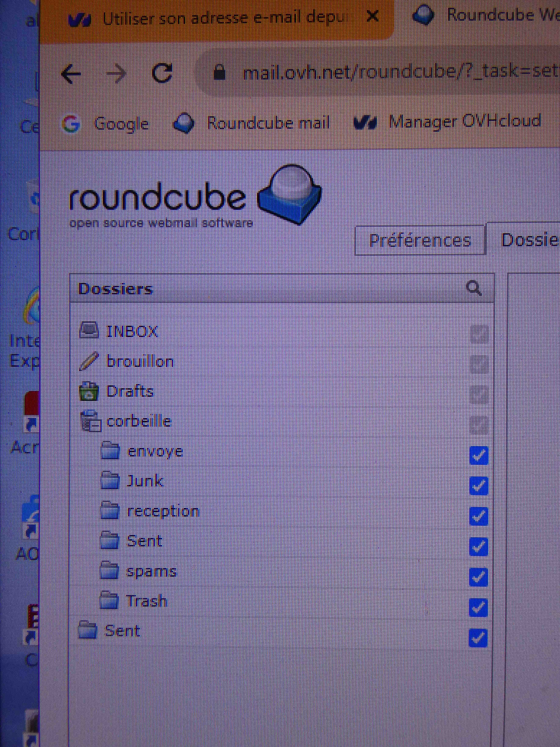
Task: Click the envoye subfolder icon
Action: point(110,451)
